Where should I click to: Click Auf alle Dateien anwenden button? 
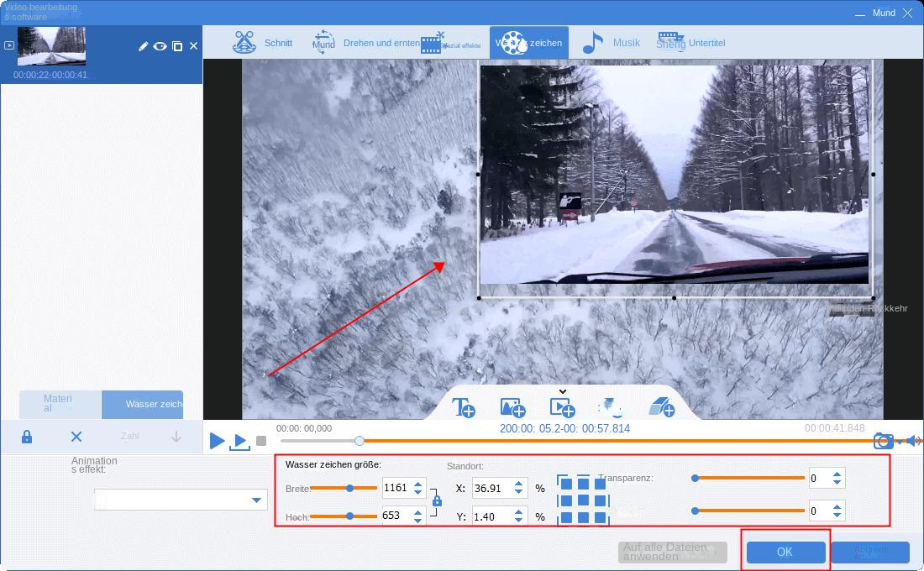coord(672,552)
